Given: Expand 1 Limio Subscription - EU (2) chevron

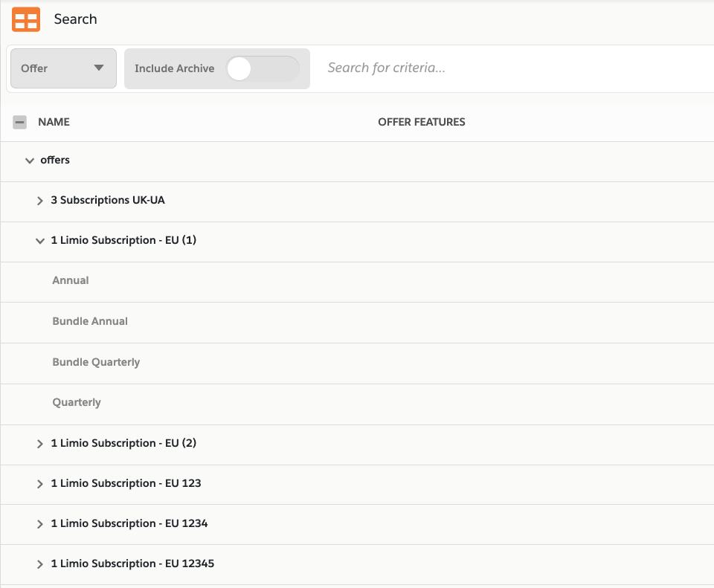Looking at the screenshot, I should [x=40, y=444].
